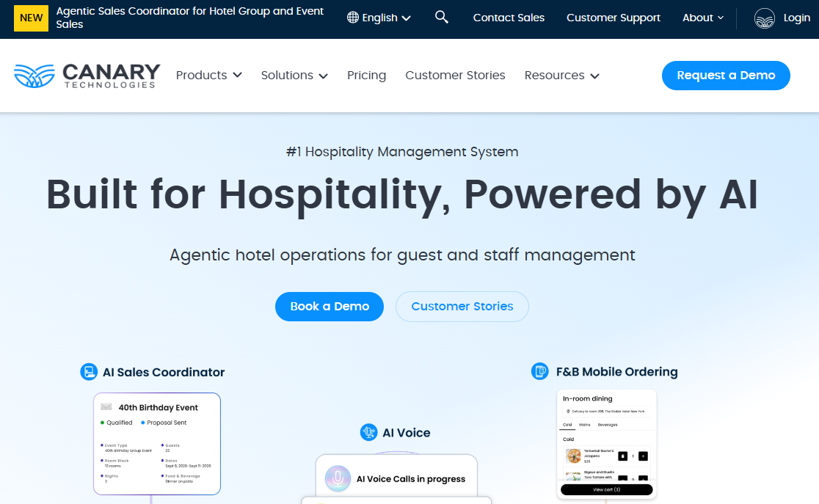Click the "Proposal Sent" status label

pos(167,423)
